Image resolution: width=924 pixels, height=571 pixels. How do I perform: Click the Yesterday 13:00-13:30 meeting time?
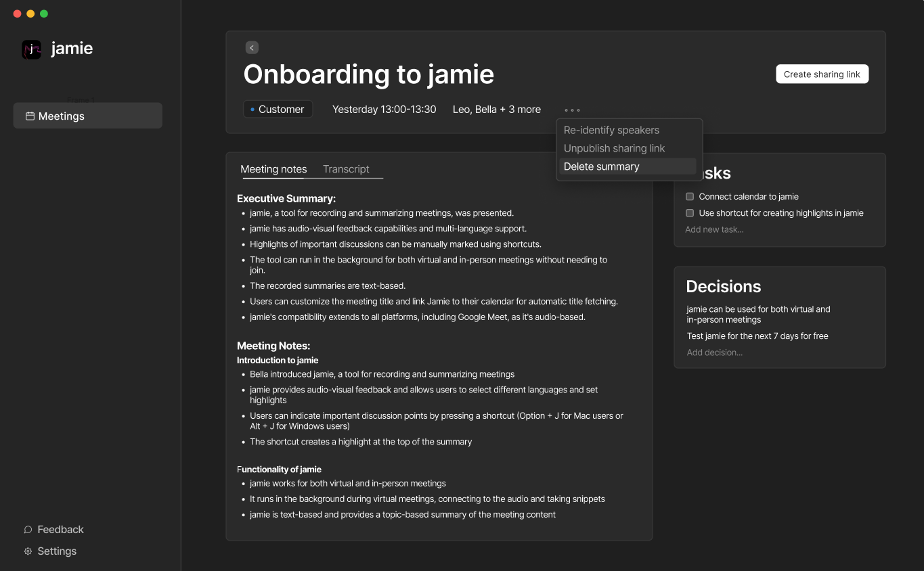coord(384,109)
